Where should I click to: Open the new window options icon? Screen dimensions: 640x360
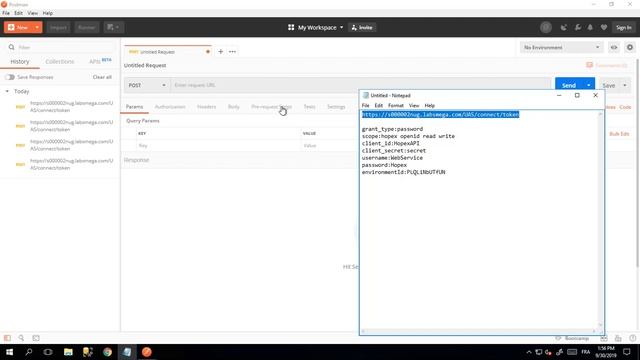point(113,27)
